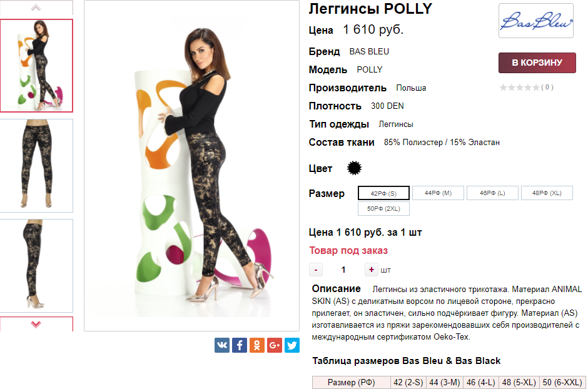Select the black color swatch
588x389 pixels.
point(355,168)
